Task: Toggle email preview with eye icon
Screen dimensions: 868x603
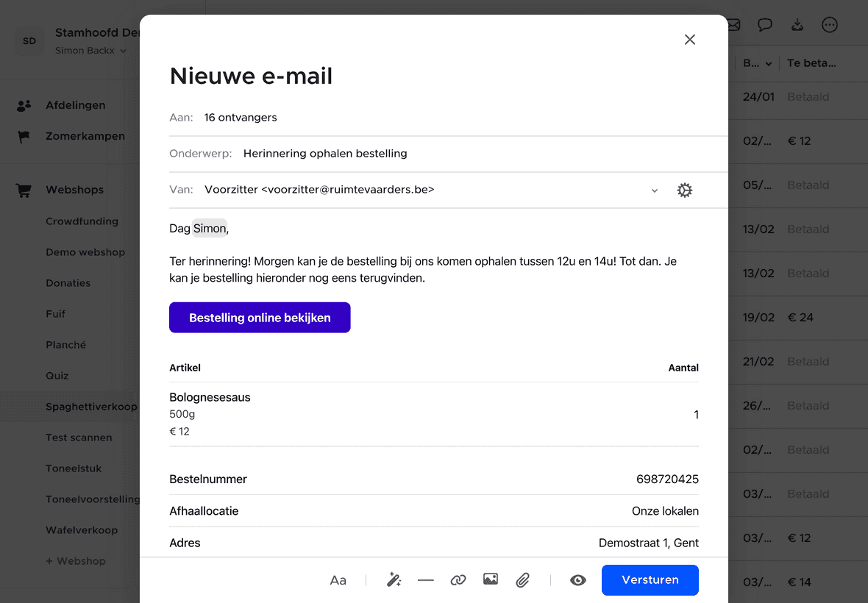Action: [x=578, y=580]
